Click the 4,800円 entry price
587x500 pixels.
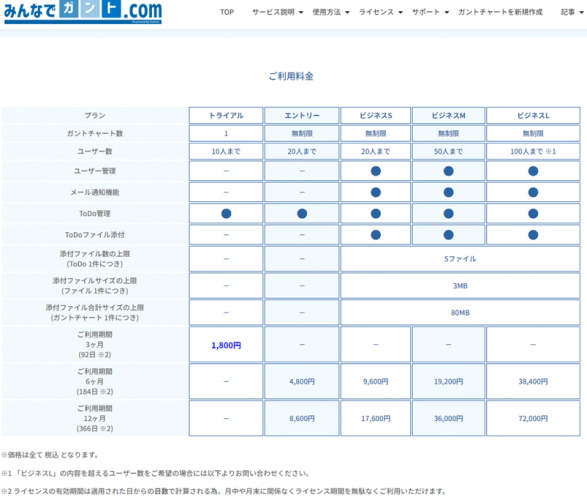[302, 381]
